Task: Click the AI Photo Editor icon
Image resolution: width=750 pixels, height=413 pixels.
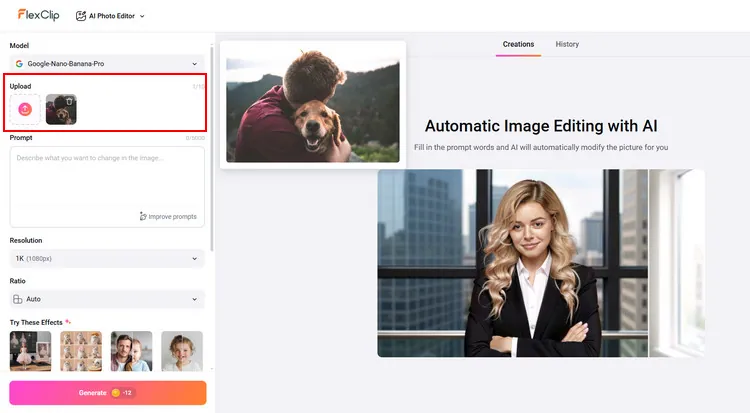Action: coord(82,16)
